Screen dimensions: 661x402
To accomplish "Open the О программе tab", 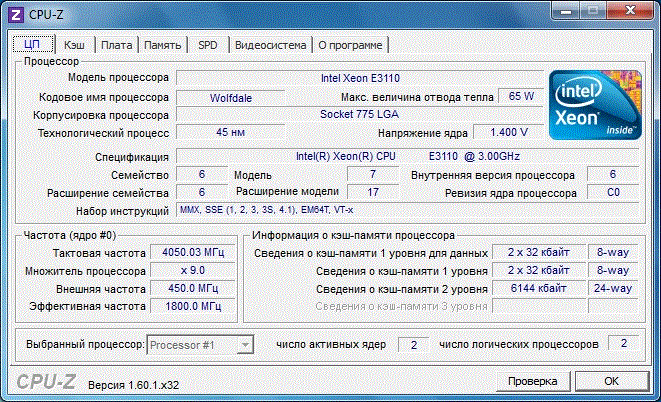I will click(x=350, y=45).
